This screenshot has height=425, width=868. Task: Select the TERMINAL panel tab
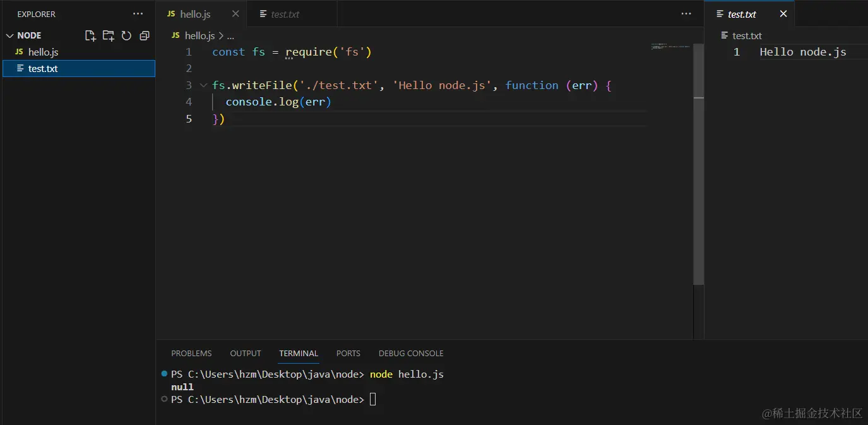299,353
